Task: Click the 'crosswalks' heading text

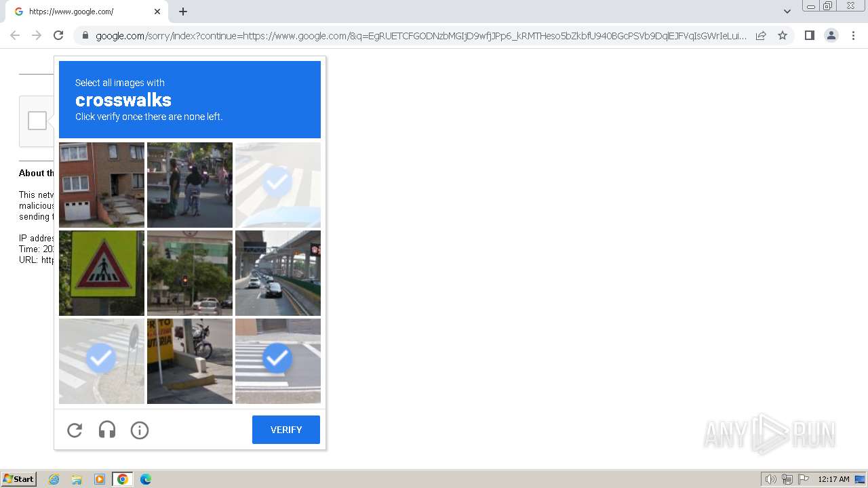Action: pos(123,100)
